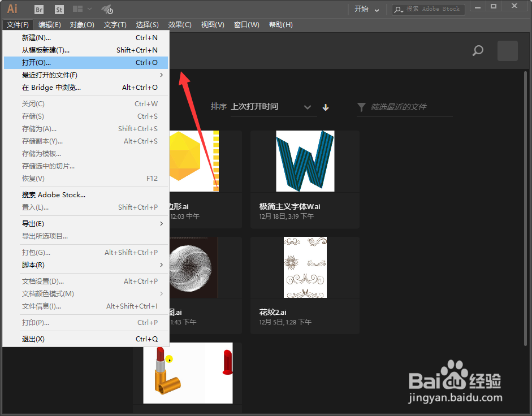Image resolution: width=532 pixels, height=416 pixels.
Task: Minimize the Illustrator window
Action: [478, 7]
